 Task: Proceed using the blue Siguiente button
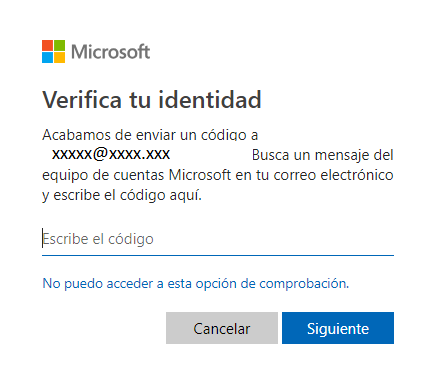[338, 328]
